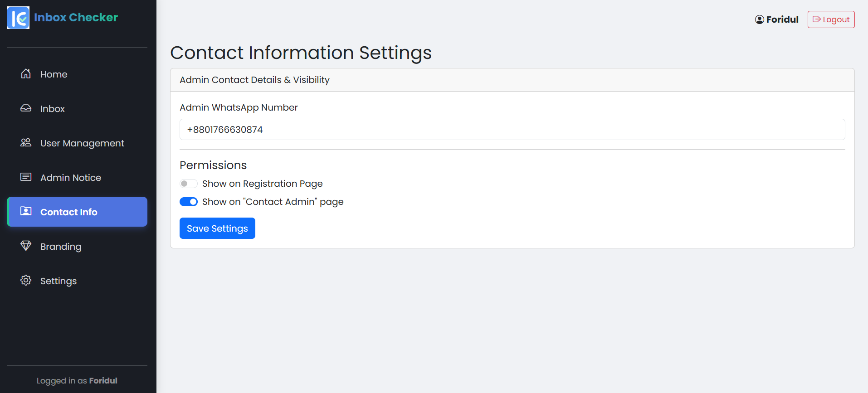Focus the Admin WhatsApp Number field

tap(512, 130)
